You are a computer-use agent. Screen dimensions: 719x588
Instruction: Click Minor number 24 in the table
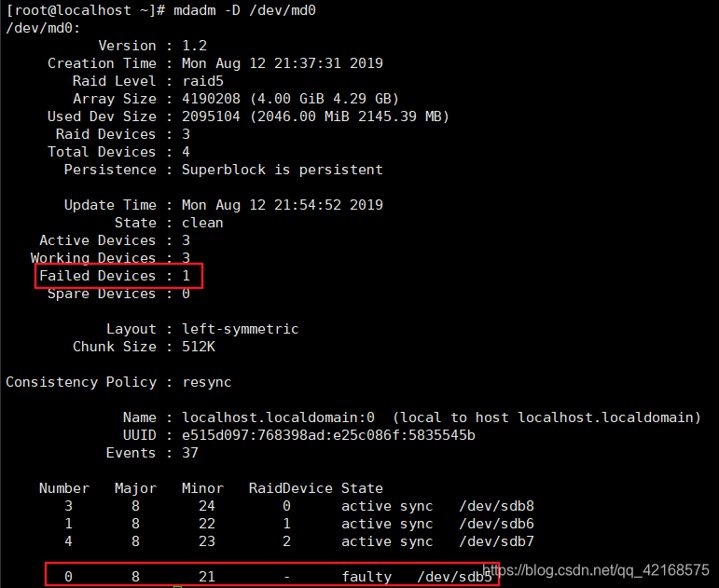[207, 506]
